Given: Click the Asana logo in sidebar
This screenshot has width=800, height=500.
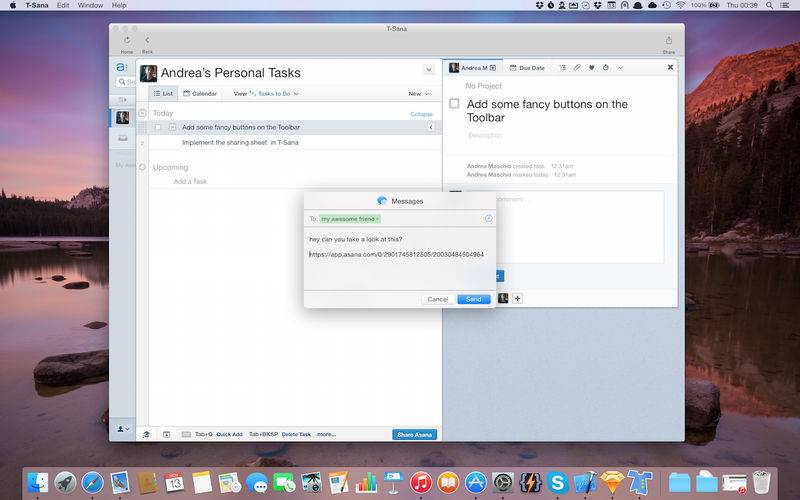Looking at the screenshot, I should click(121, 67).
